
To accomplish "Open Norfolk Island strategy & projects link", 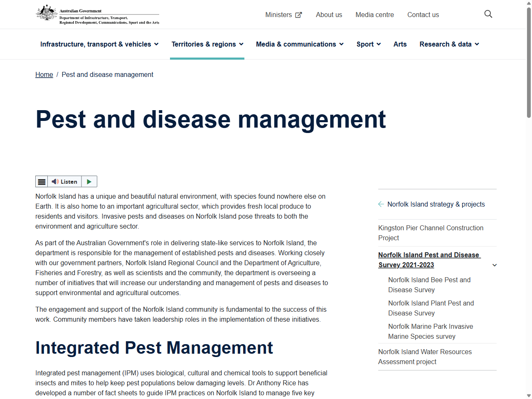I will coord(436,204).
